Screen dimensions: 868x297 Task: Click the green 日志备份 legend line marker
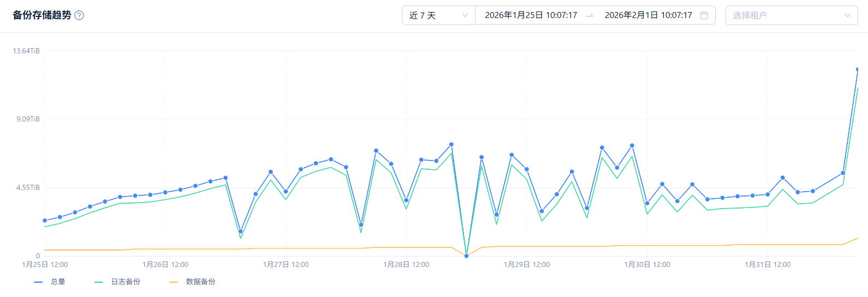[x=99, y=282]
